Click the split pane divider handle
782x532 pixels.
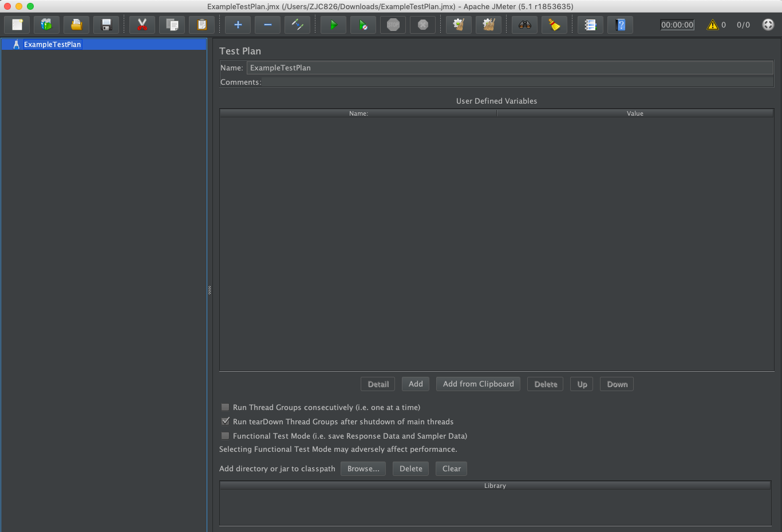click(210, 290)
